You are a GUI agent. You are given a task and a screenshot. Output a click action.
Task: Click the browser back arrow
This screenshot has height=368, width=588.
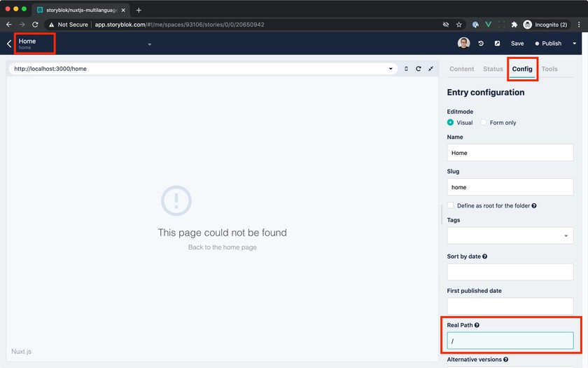(9, 25)
